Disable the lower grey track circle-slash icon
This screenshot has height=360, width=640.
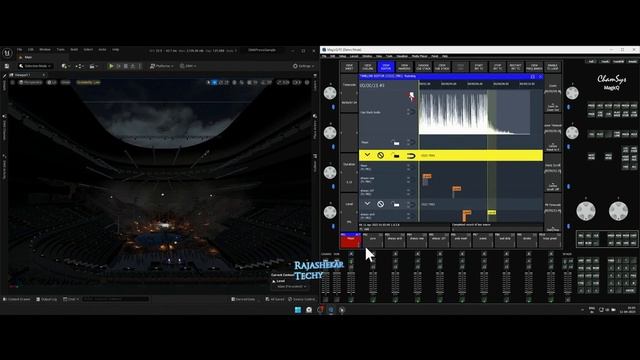pyautogui.click(x=380, y=204)
